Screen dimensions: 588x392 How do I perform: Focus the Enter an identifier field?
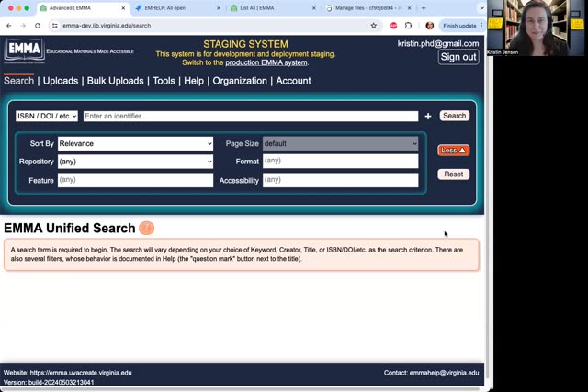[251, 117]
